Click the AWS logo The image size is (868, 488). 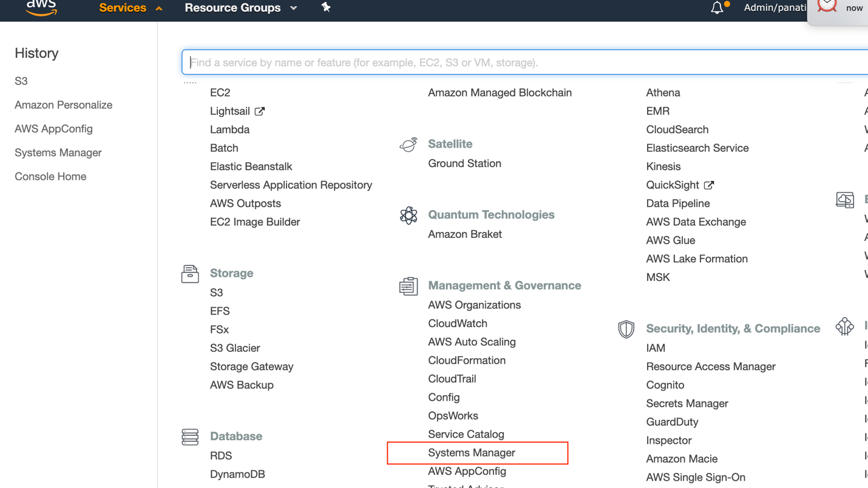click(x=41, y=7)
